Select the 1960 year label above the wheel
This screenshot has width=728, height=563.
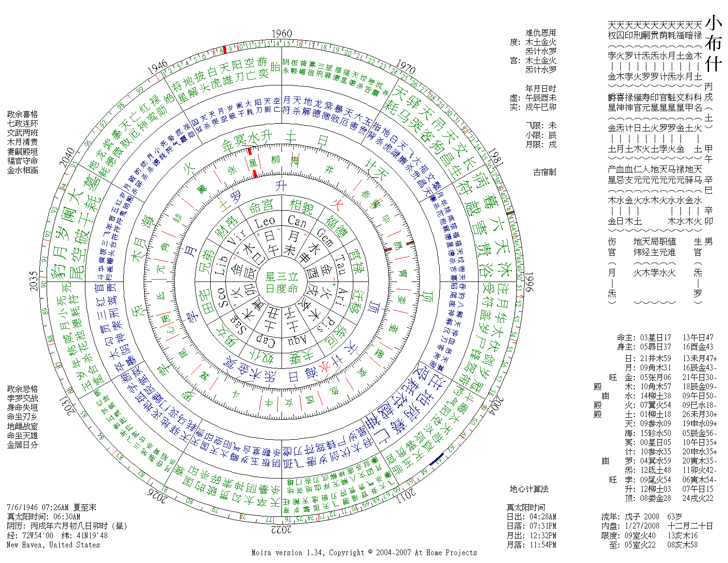pyautogui.click(x=281, y=33)
